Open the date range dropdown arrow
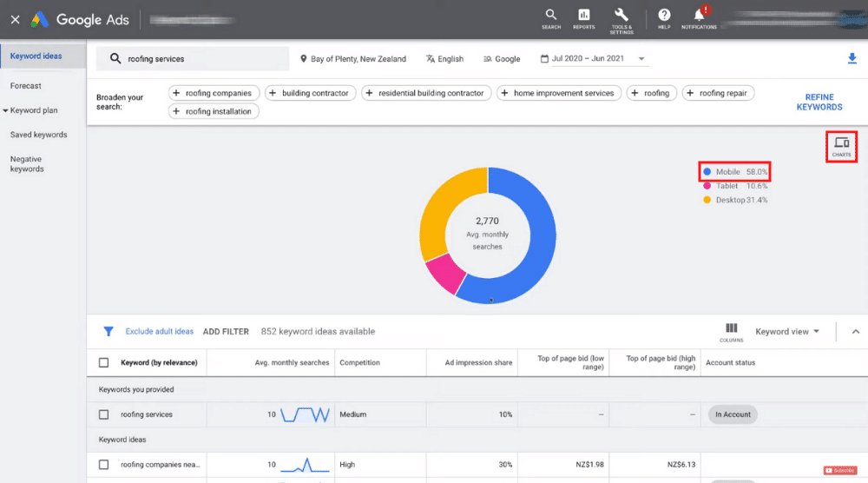The height and width of the screenshot is (483, 868). (641, 59)
